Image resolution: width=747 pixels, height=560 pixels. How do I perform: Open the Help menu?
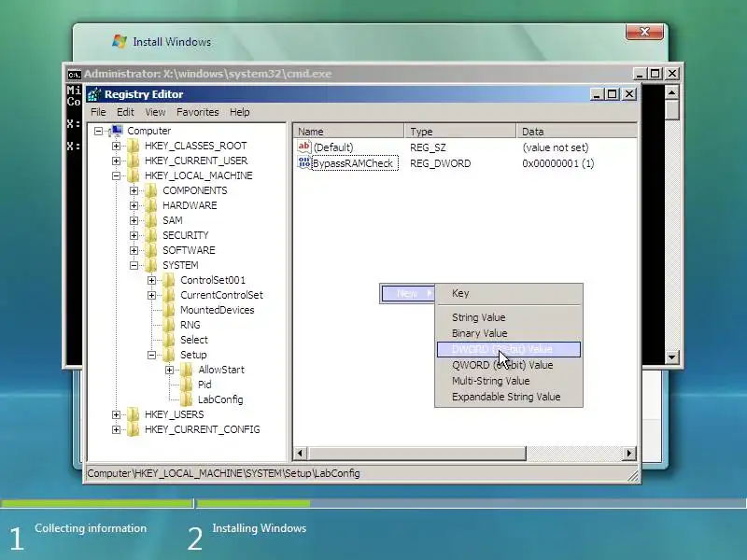coord(240,112)
